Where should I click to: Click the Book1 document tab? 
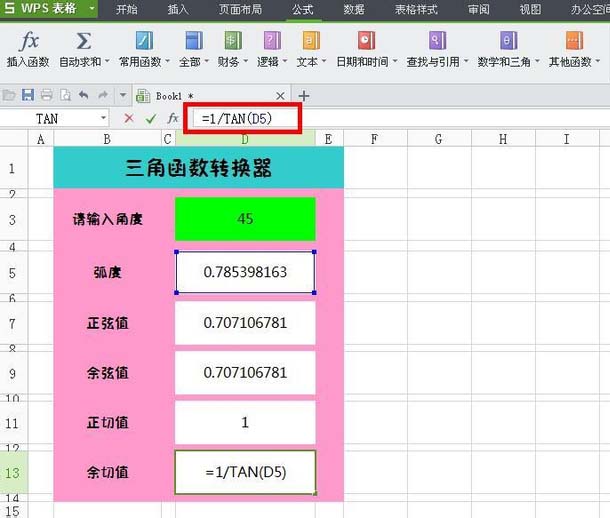tap(212, 96)
